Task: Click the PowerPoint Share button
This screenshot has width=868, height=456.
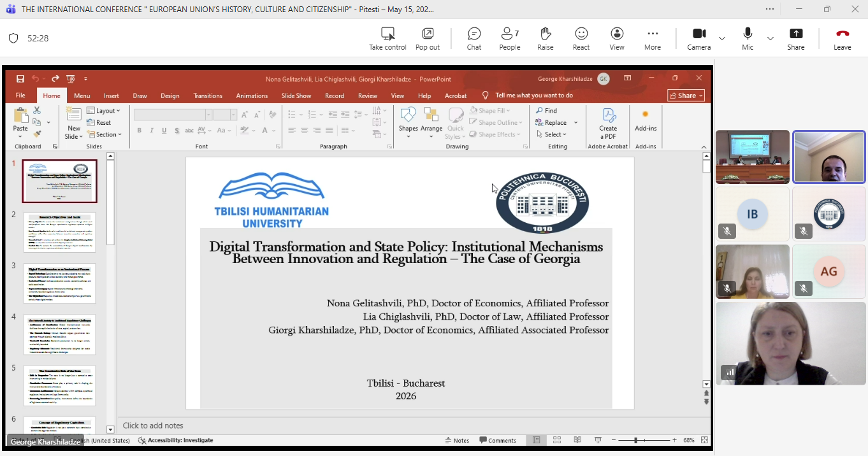Action: tap(686, 96)
